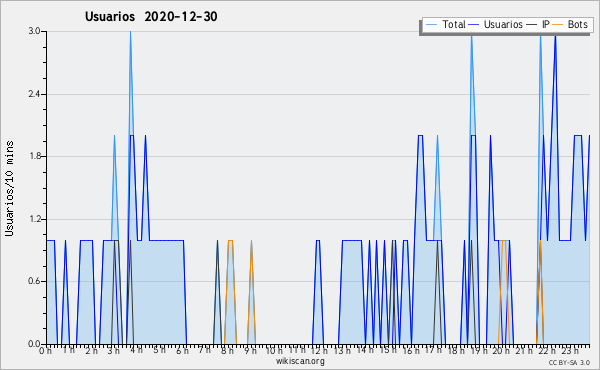The image size is (600, 370).
Task: Click the '0 h' x-axis label
Action: (x=45, y=351)
